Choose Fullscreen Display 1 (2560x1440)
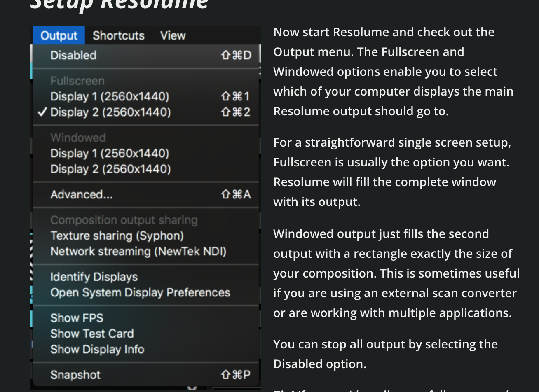This screenshot has height=392, width=539. (x=110, y=97)
